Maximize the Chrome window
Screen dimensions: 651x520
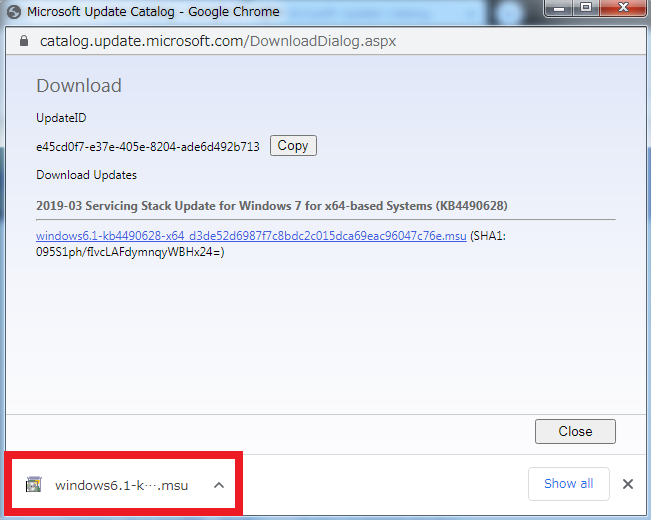click(x=586, y=8)
